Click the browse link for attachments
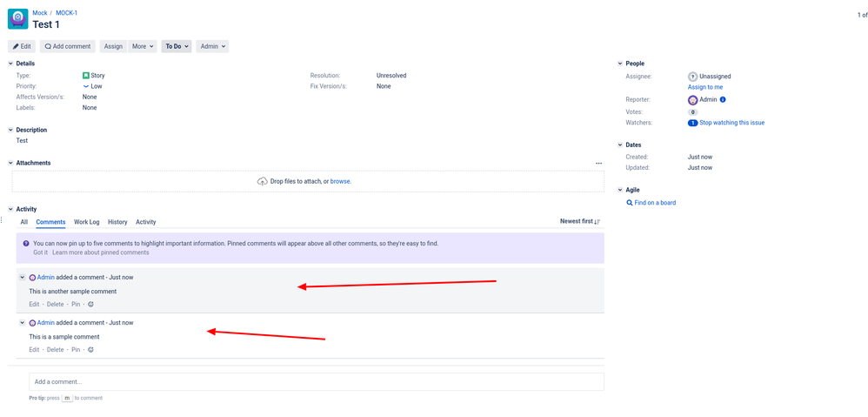The height and width of the screenshot is (417, 868). (x=340, y=181)
